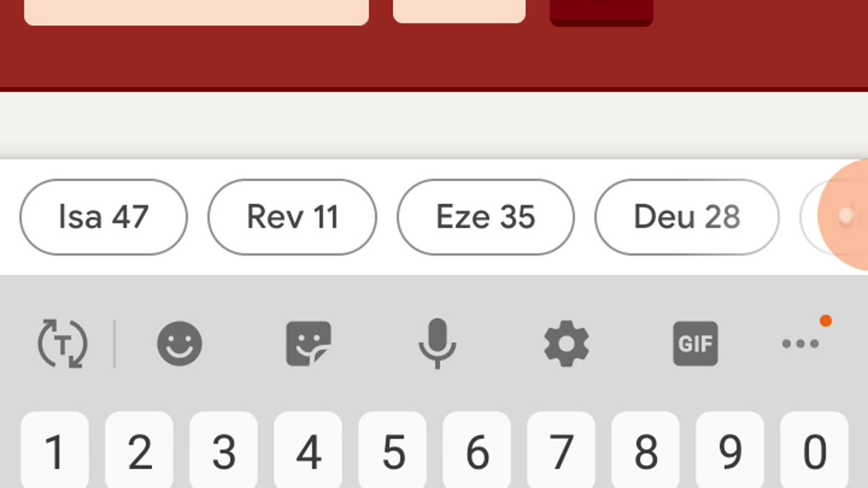The height and width of the screenshot is (488, 868).
Task: Open the GIF keyboard
Action: 695,344
